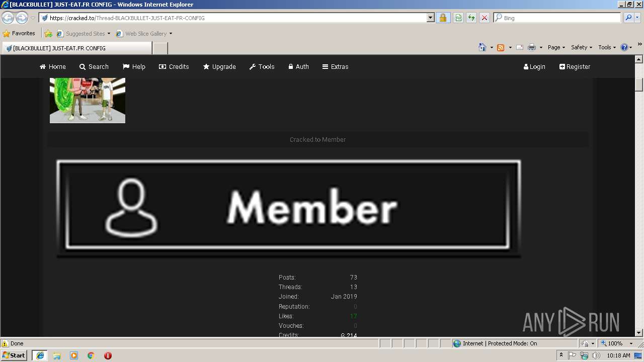
Task: Expand the Suggested Sites dropdown
Action: [109, 34]
